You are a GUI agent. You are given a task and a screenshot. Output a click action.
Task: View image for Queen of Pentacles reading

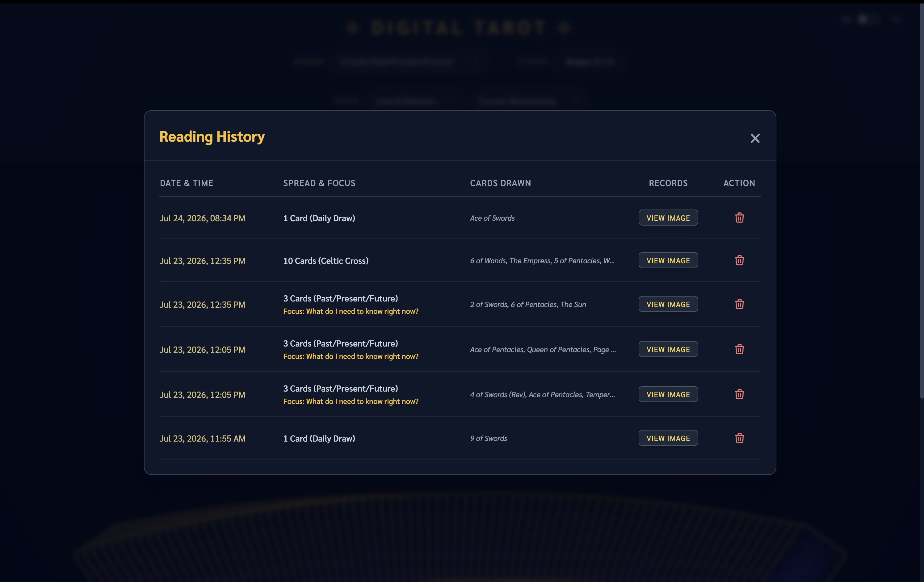tap(668, 349)
